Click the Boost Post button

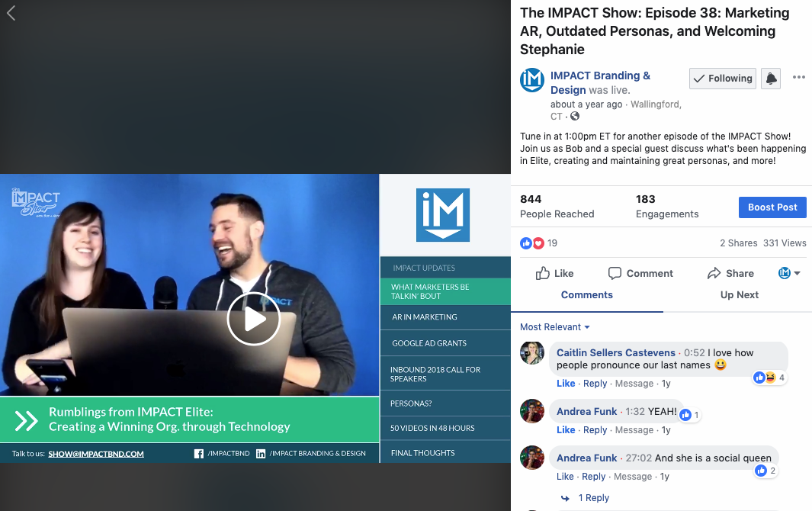click(772, 207)
